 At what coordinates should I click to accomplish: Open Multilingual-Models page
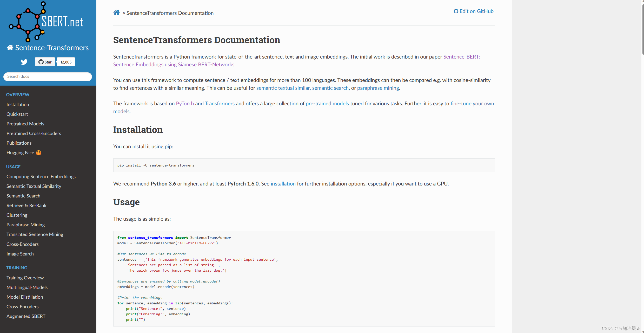[x=27, y=287]
